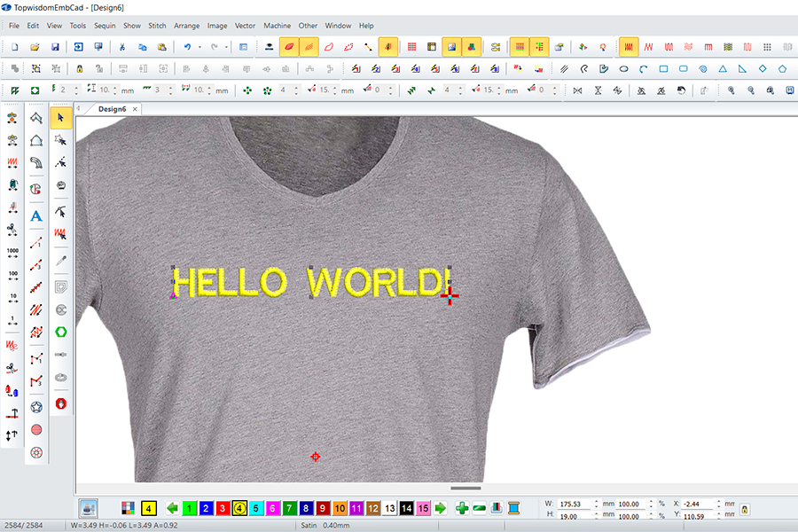798x532 pixels.
Task: Open the undo history dropdown arrow
Action: (x=199, y=46)
